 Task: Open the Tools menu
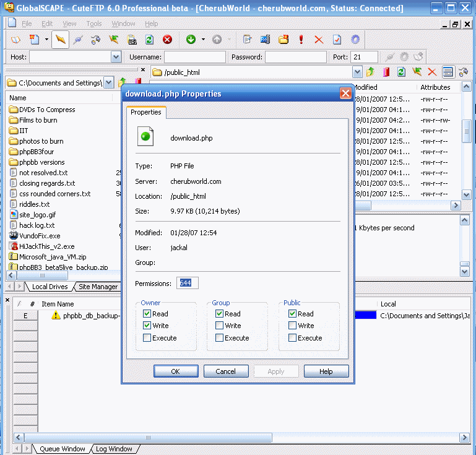click(94, 24)
